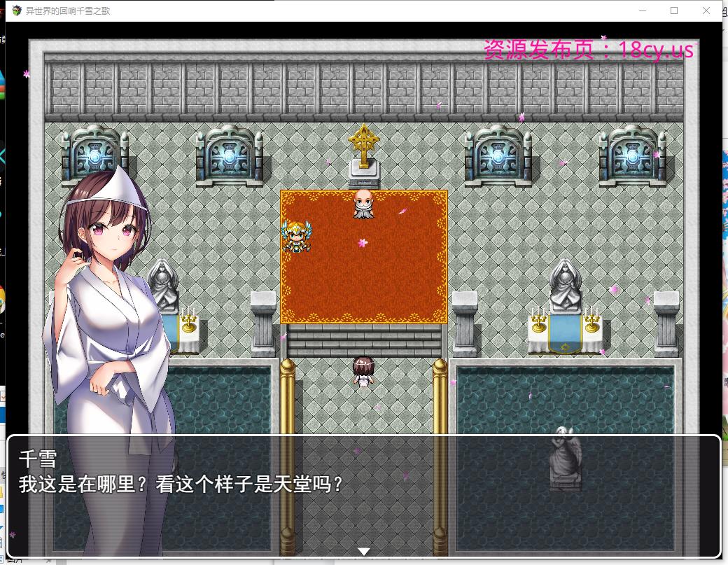The image size is (728, 565).
Task: Click the right table with blue cloth
Action: pyautogui.click(x=564, y=334)
